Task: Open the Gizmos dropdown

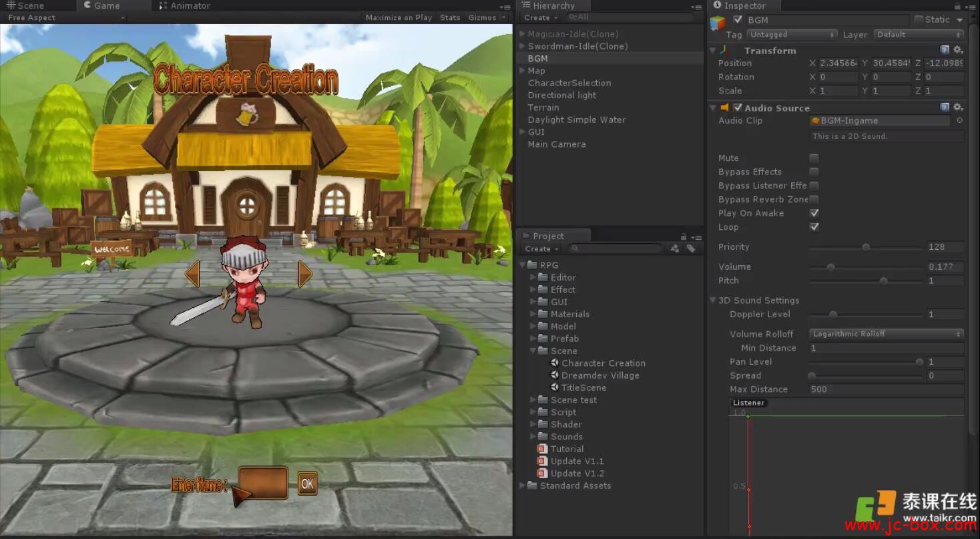Action: click(487, 17)
